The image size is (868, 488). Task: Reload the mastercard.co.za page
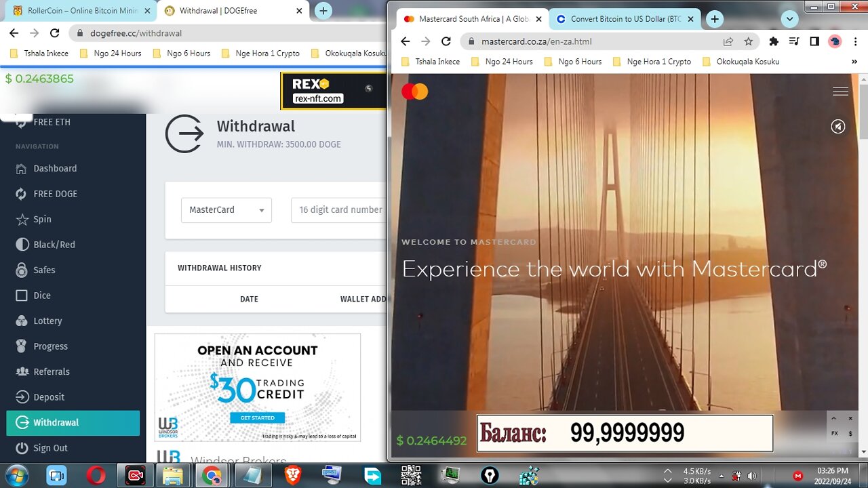tap(446, 41)
